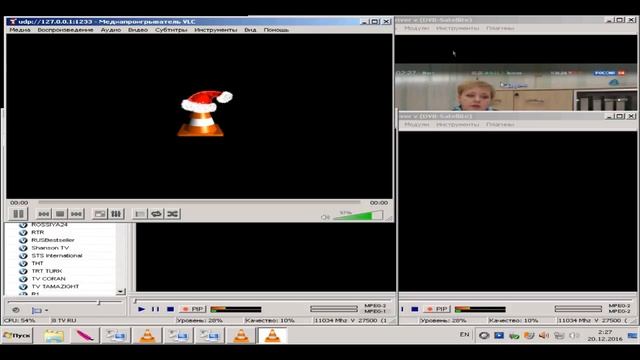Switch to the highlighted active VLC taskbar button
The height and width of the screenshot is (360, 640).
pos(273,336)
